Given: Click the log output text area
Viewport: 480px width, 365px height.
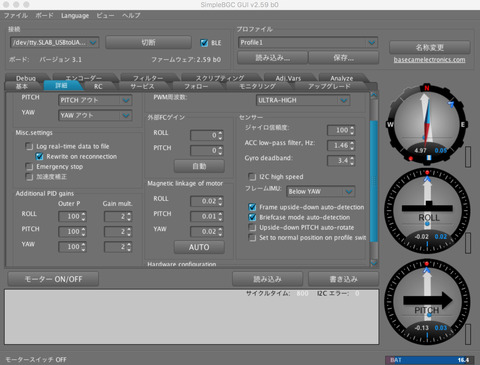Looking at the screenshot, I should 192,317.
